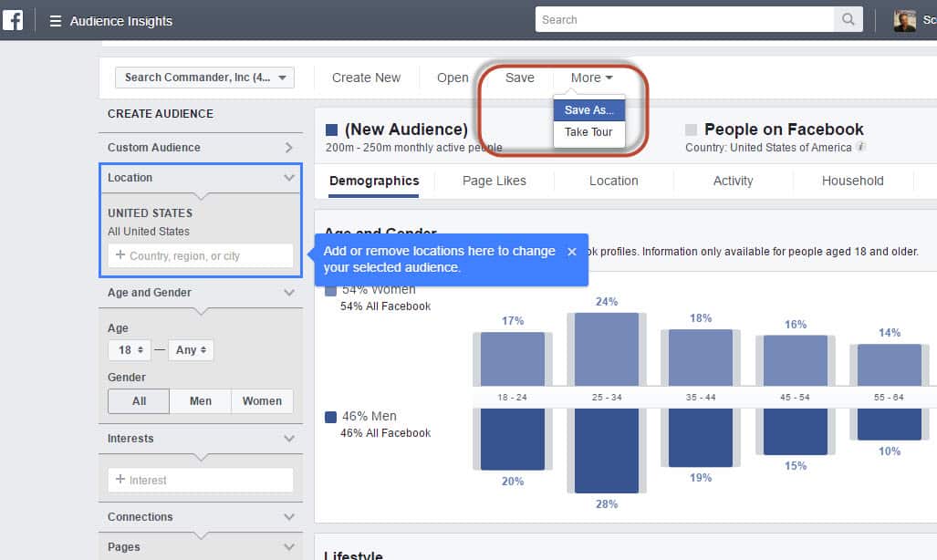937x560 pixels.
Task: Click the Country, region, or city field
Action: (201, 255)
